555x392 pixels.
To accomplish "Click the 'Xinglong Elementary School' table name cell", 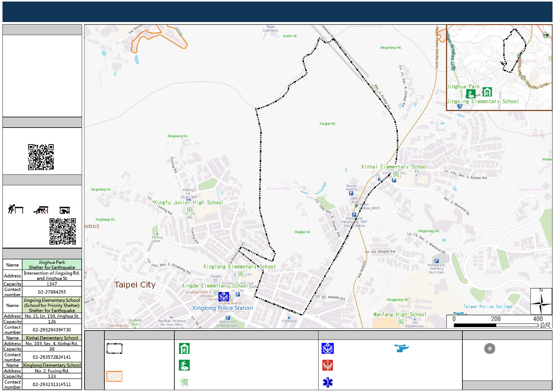I will [x=52, y=365].
